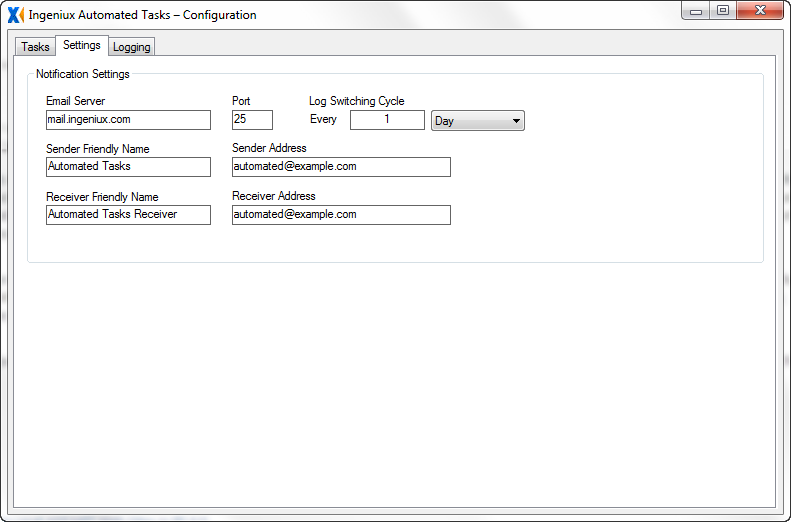This screenshot has height=522, width=791.
Task: Click the Email Server label
Action: pyautogui.click(x=76, y=101)
